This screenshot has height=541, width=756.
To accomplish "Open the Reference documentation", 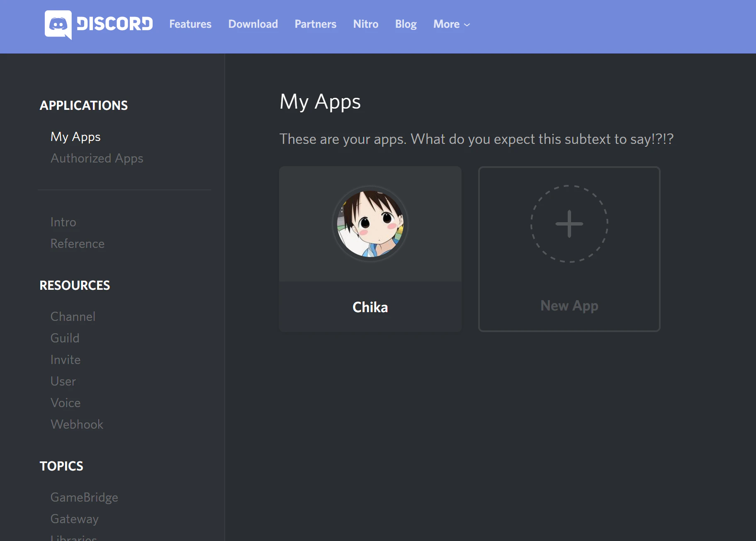I will [78, 244].
